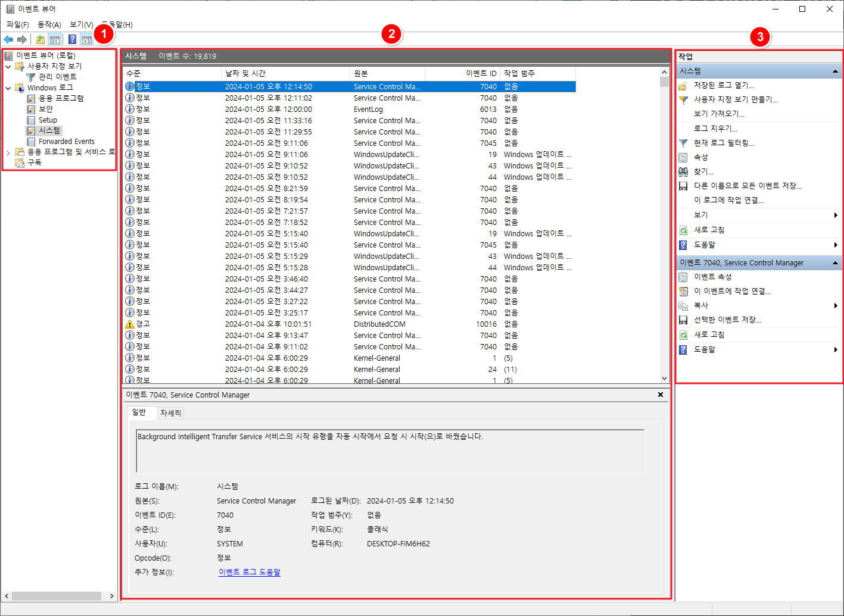
Task: Select the 이벤트 뷰어 (로컬) root node
Action: coord(46,55)
